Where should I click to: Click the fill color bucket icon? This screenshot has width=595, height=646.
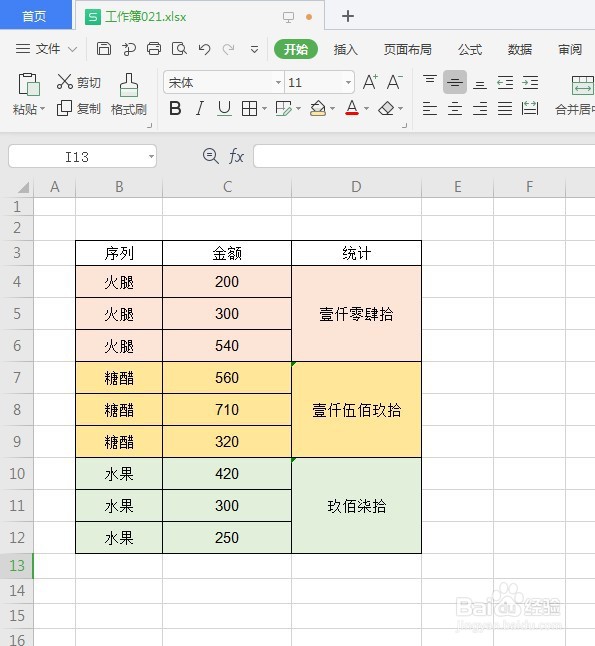(x=318, y=109)
